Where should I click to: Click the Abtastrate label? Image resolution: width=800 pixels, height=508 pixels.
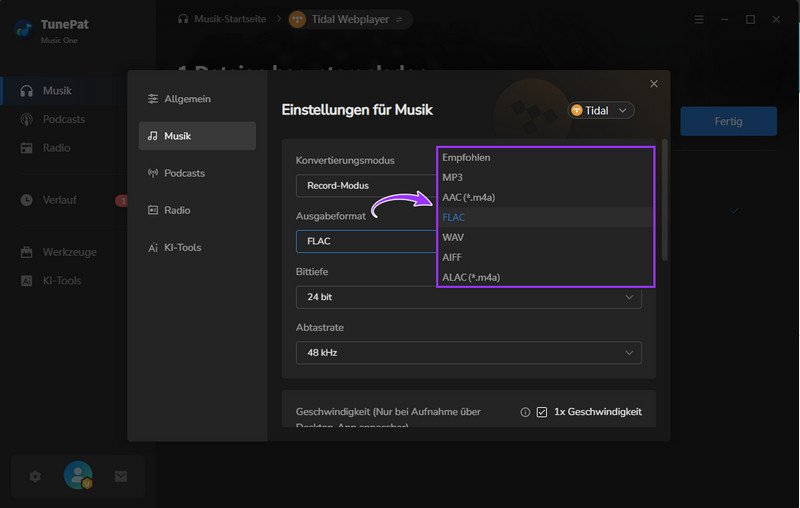[x=320, y=327]
